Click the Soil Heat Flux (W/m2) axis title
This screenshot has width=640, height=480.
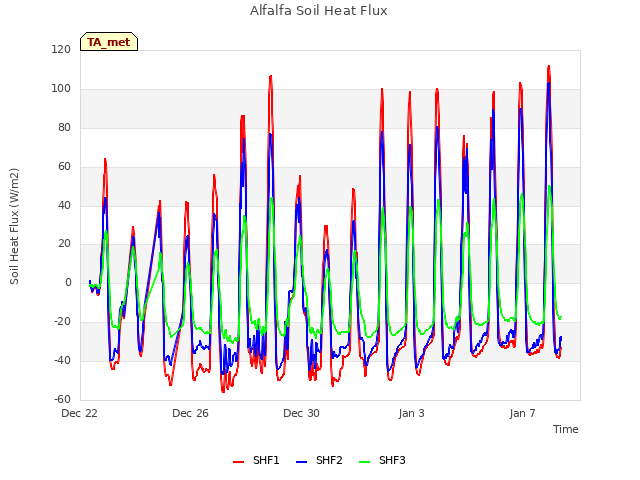[14, 226]
